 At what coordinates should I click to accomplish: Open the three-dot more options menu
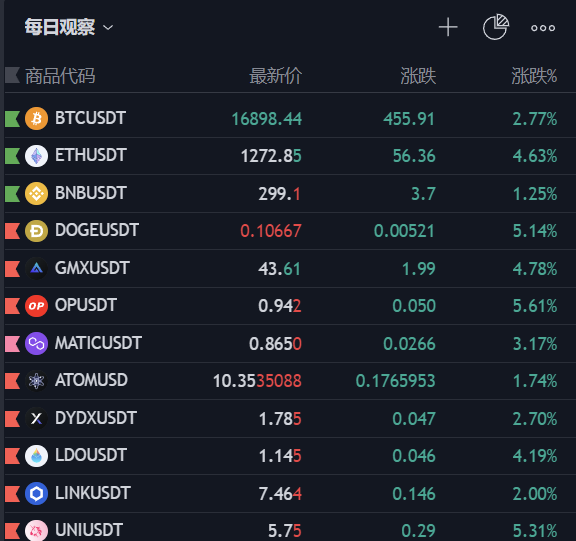pos(543,28)
